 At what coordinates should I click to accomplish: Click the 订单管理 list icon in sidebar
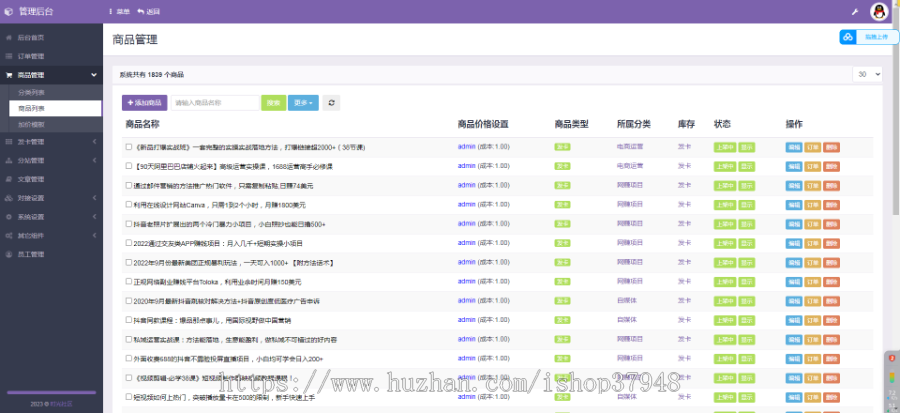click(x=8, y=57)
